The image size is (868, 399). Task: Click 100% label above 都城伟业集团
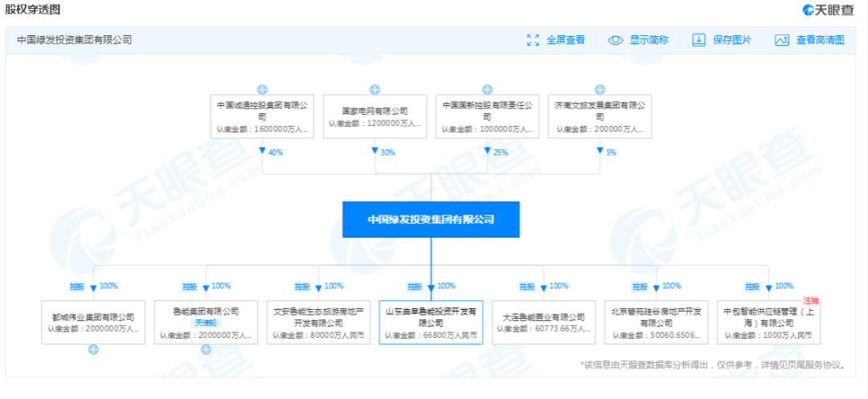(x=108, y=287)
